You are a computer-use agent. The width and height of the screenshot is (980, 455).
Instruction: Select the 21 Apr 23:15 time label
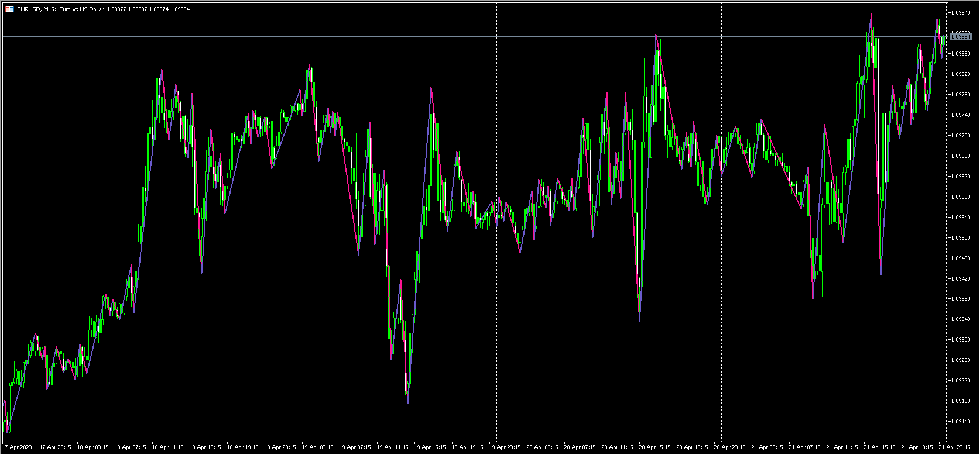click(x=955, y=447)
